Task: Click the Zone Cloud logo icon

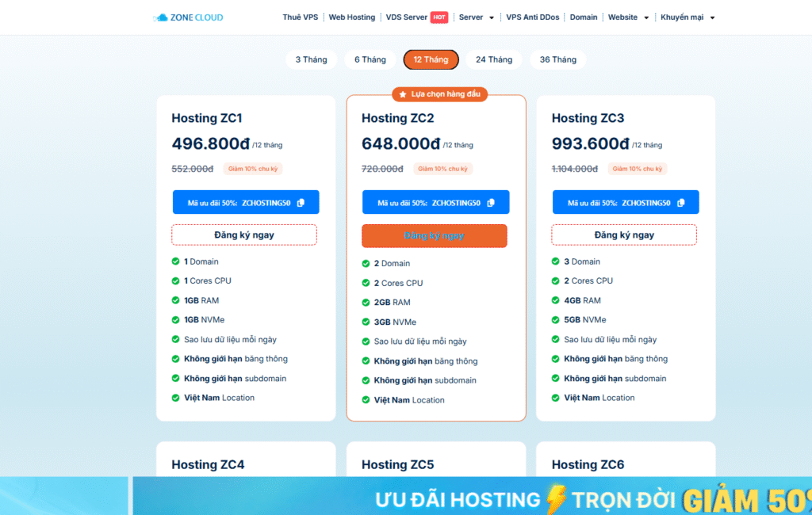Action: coord(161,17)
